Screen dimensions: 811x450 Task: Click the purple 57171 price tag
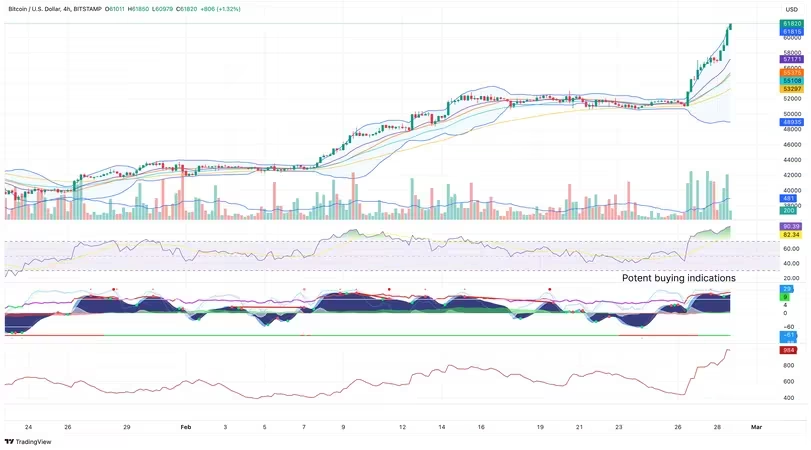point(792,60)
